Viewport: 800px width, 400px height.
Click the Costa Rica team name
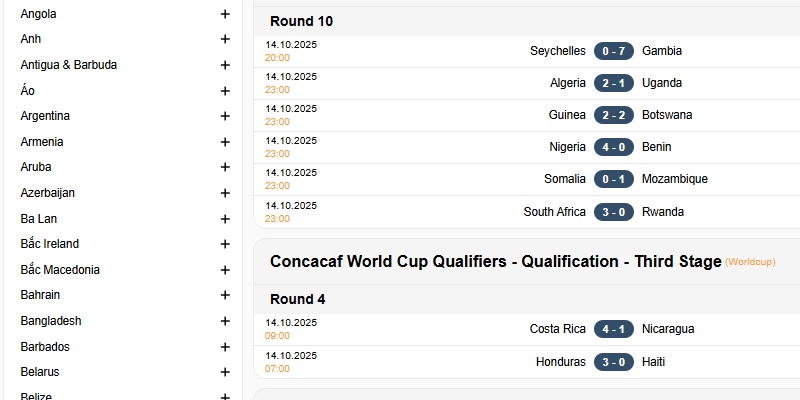click(557, 329)
